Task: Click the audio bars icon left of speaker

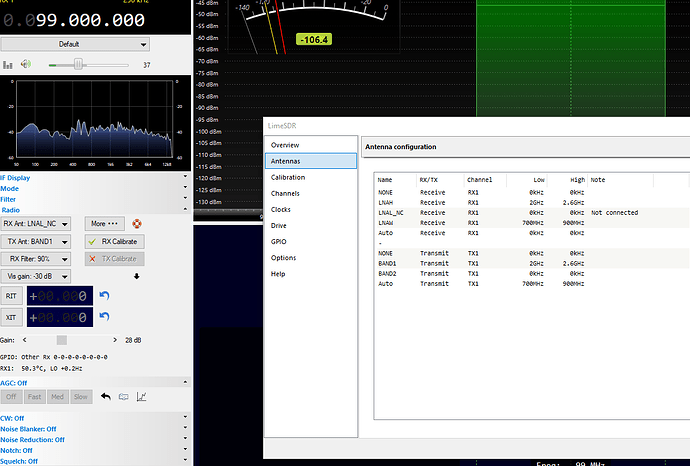Action: point(9,64)
